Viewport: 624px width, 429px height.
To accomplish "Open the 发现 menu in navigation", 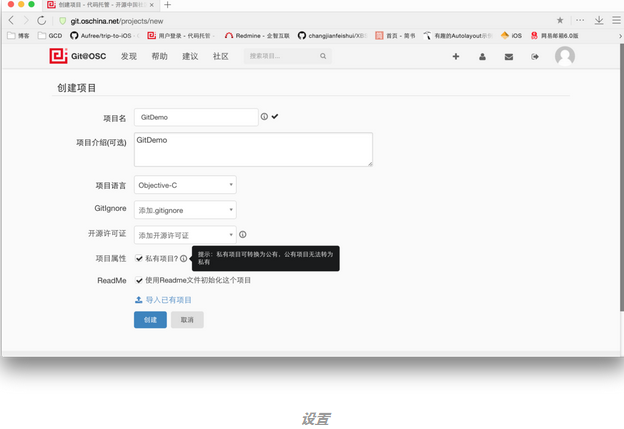I will [x=129, y=57].
